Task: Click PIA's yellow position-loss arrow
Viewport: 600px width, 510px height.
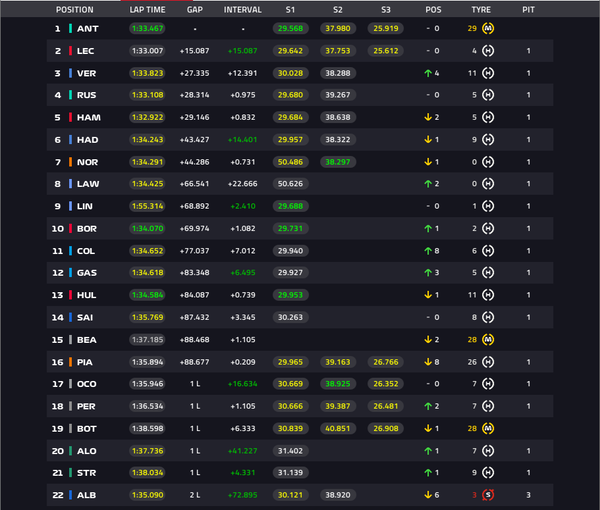Action: 428,362
